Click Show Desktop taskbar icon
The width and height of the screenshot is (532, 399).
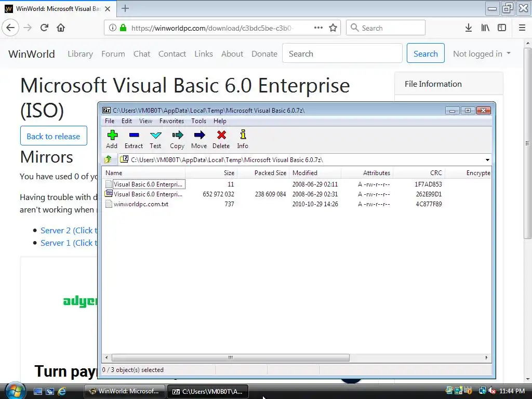tap(38, 392)
